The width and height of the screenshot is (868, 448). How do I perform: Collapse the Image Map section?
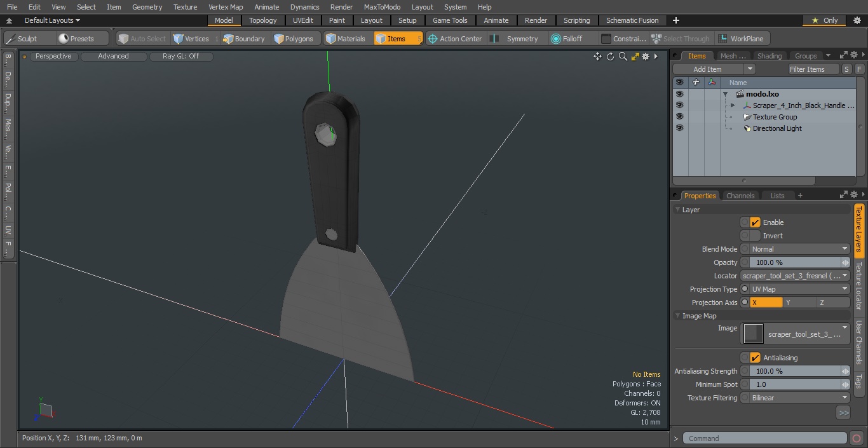point(678,316)
